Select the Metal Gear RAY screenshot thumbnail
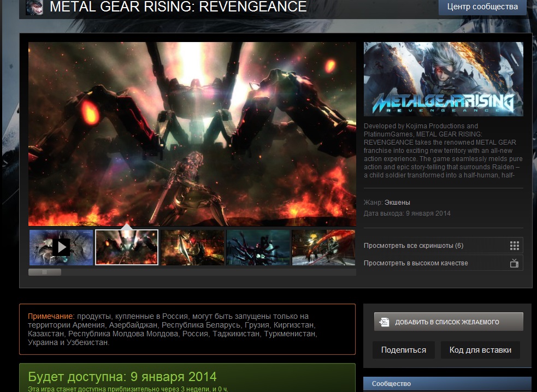This screenshot has width=537, height=392. (127, 247)
